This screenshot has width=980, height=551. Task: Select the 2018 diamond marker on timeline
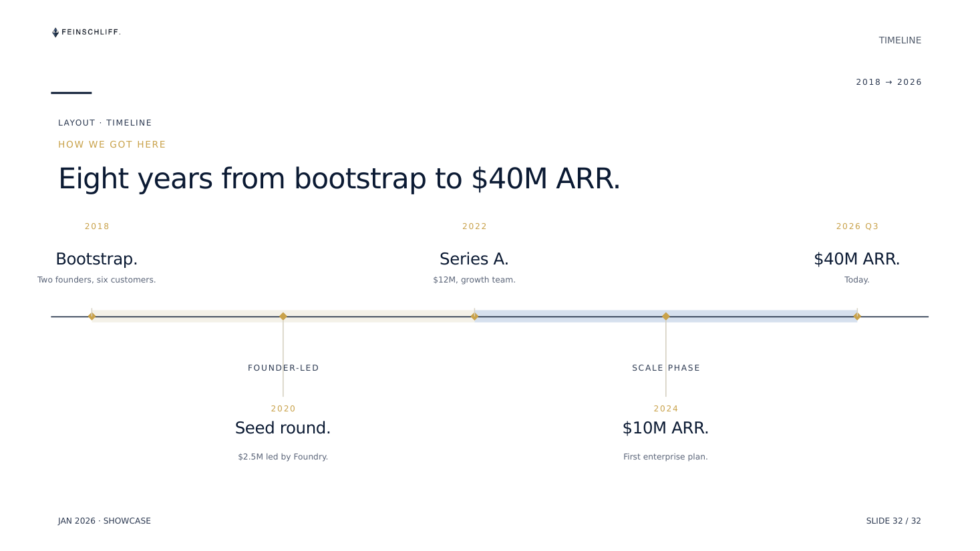tap(92, 317)
